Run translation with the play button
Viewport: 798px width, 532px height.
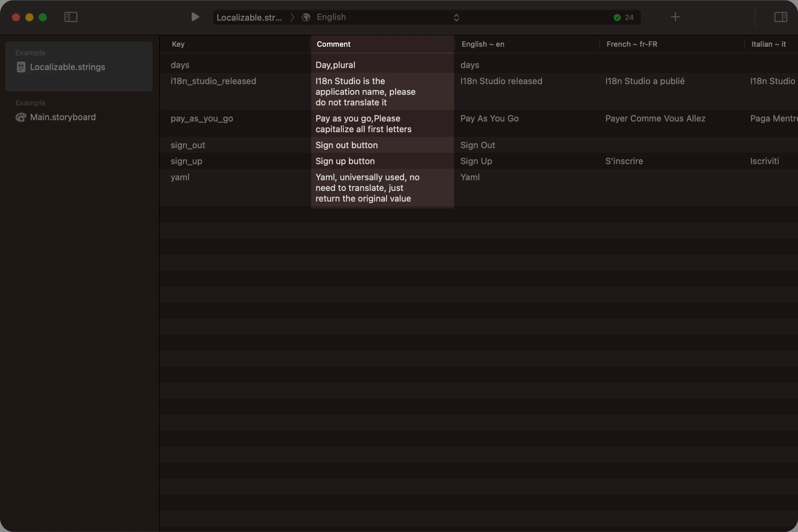(195, 17)
